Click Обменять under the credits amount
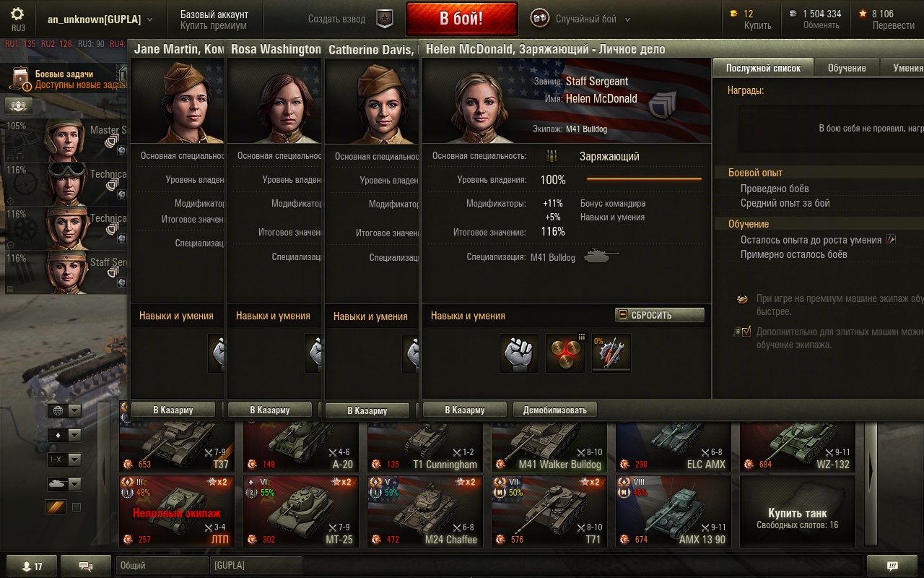 (x=821, y=25)
